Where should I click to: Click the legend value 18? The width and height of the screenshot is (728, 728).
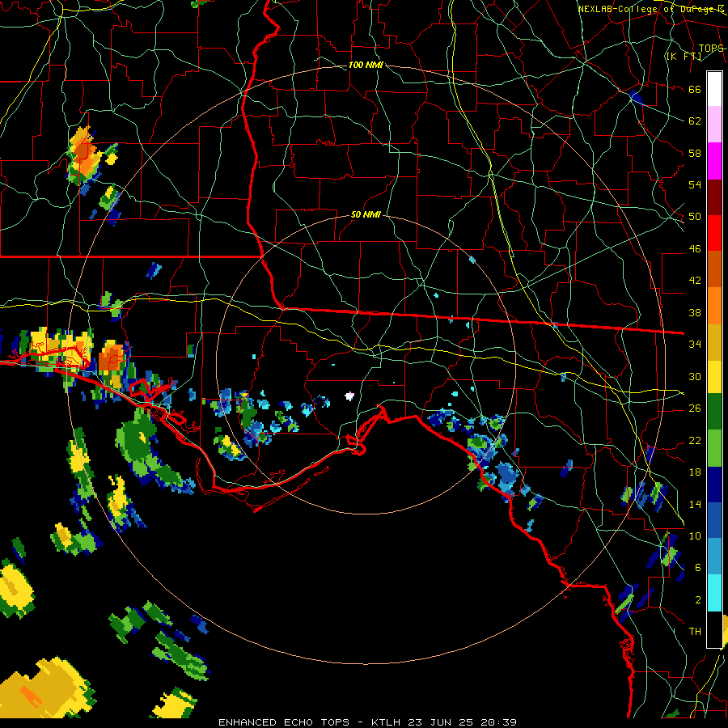click(x=695, y=472)
